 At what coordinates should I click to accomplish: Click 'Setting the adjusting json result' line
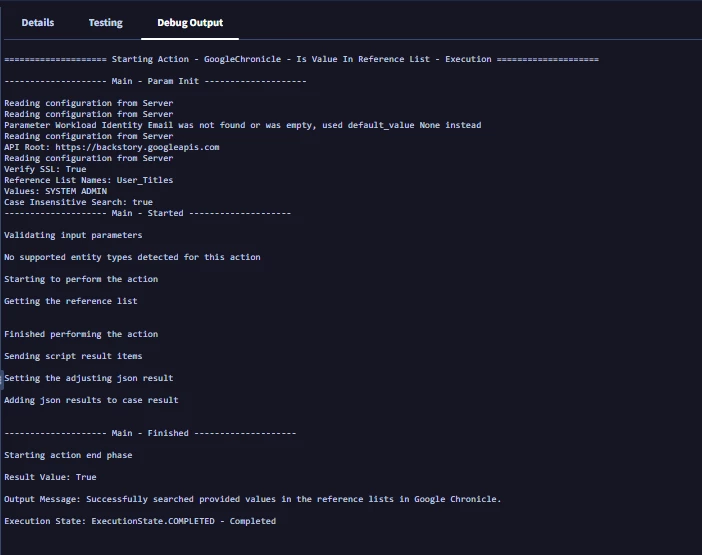(89, 378)
